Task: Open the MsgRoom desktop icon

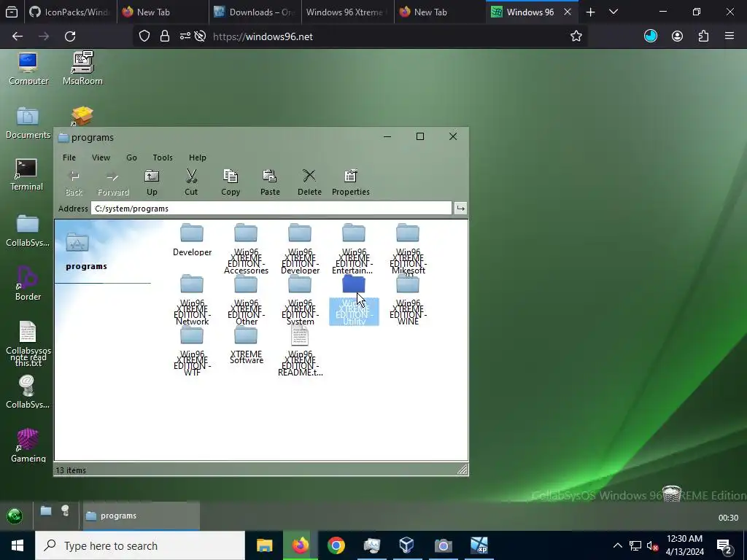Action: 82,69
